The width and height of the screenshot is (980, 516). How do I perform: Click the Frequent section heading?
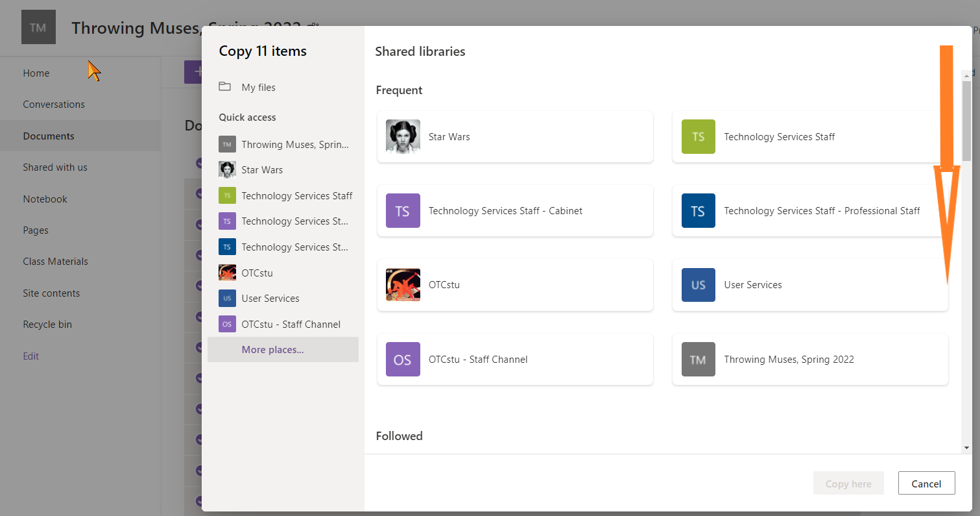tap(400, 90)
